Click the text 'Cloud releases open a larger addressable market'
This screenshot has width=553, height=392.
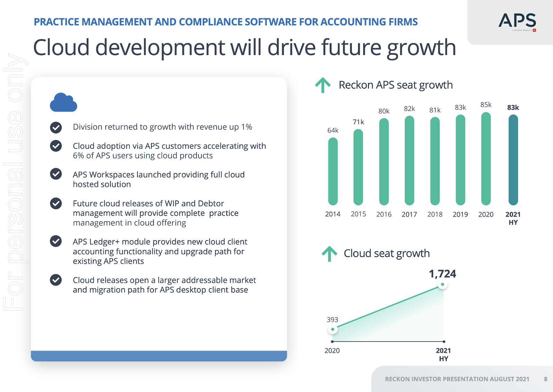165,280
